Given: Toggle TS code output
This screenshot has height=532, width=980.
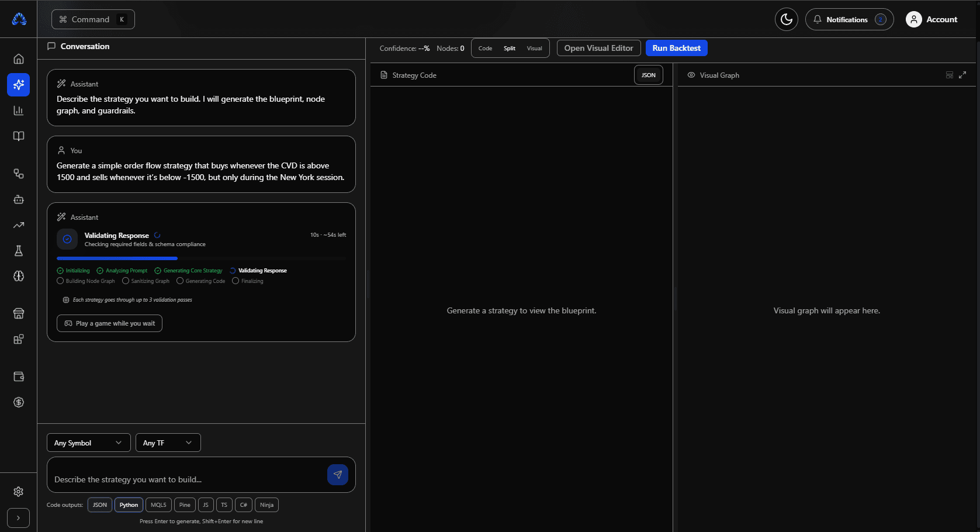Looking at the screenshot, I should click(x=224, y=505).
